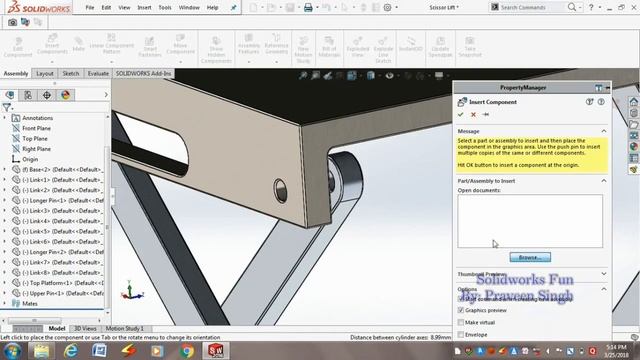
Task: Open the File menu
Action: click(90, 7)
